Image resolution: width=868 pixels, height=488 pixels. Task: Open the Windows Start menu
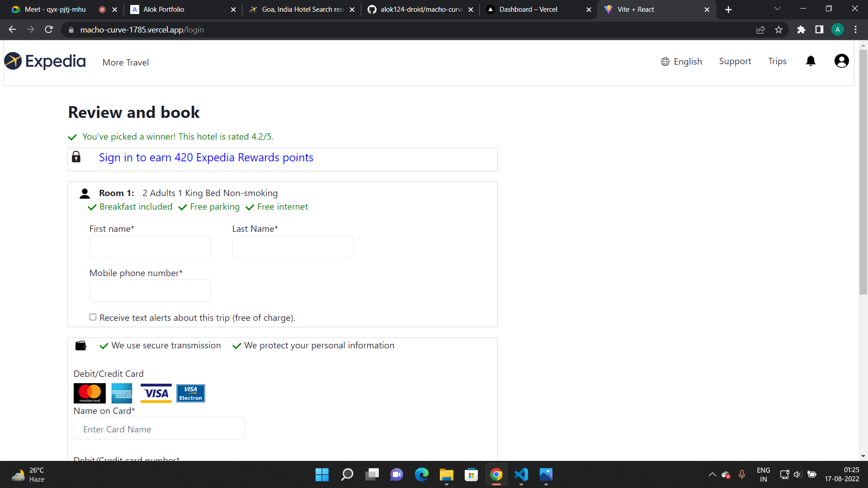click(322, 474)
